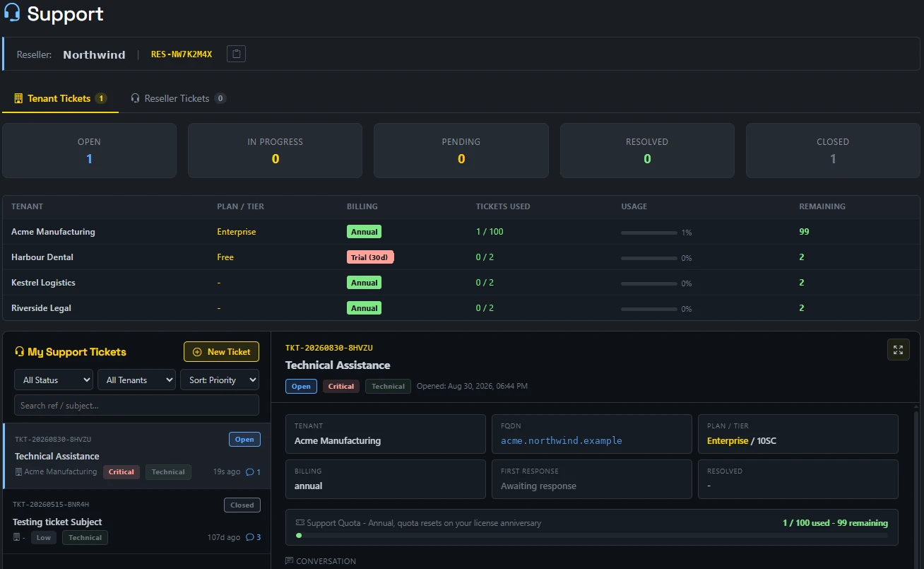Click the comment icon on Testing ticket Subject
Image resolution: width=924 pixels, height=569 pixels.
pos(250,538)
